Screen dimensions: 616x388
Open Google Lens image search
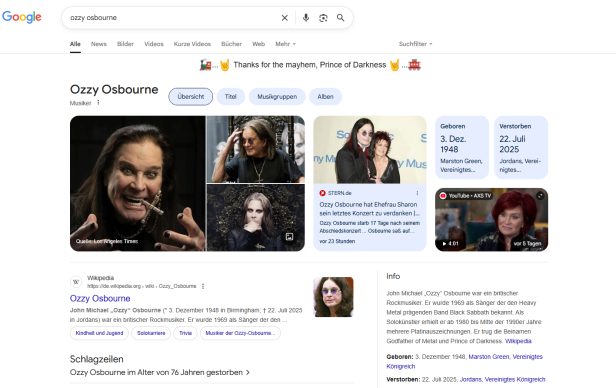(323, 18)
